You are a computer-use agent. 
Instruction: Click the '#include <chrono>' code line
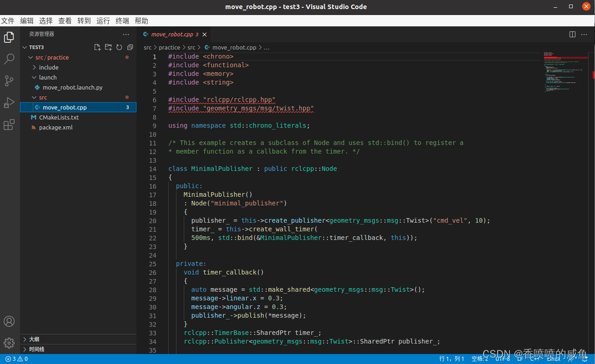[201, 56]
